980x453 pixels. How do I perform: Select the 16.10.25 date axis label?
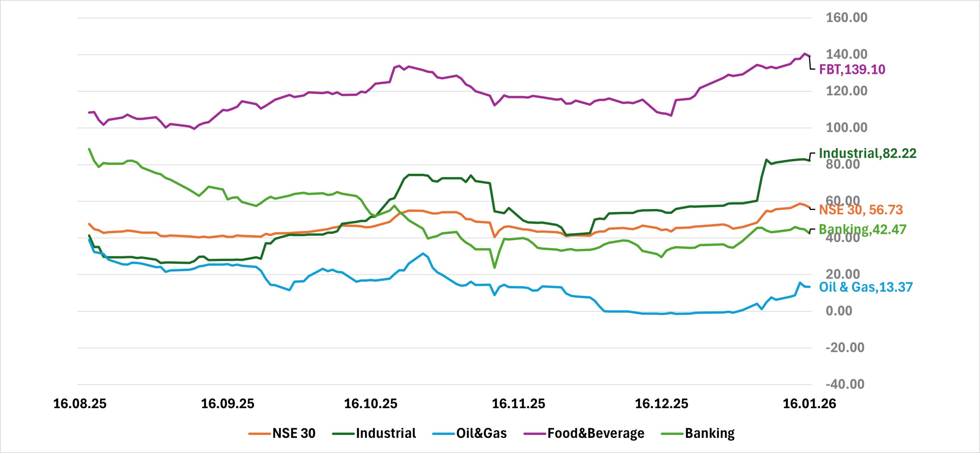[371, 404]
